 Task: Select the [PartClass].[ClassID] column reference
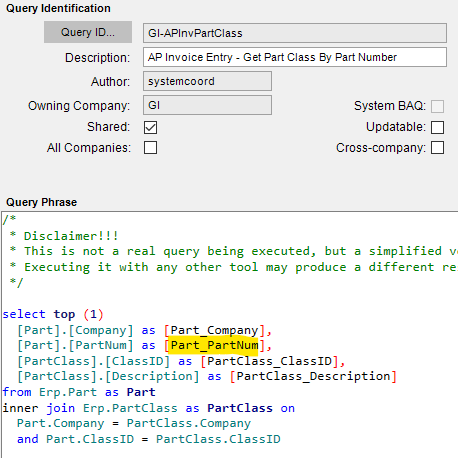point(94,361)
